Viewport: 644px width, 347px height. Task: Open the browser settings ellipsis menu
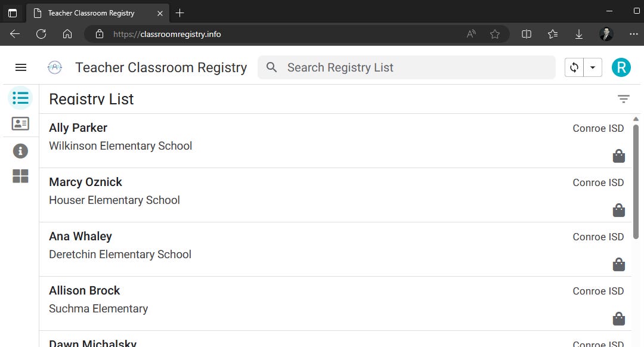[634, 34]
